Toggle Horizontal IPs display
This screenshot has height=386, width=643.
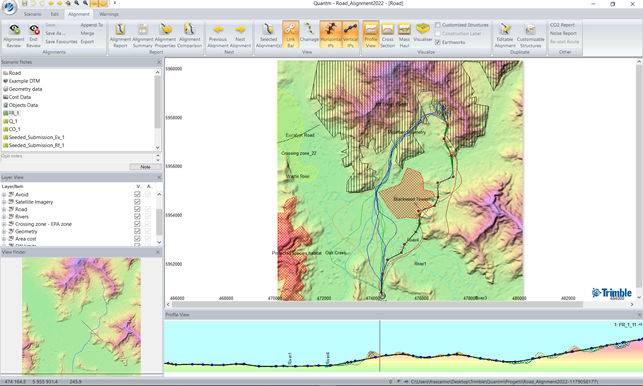[331, 34]
